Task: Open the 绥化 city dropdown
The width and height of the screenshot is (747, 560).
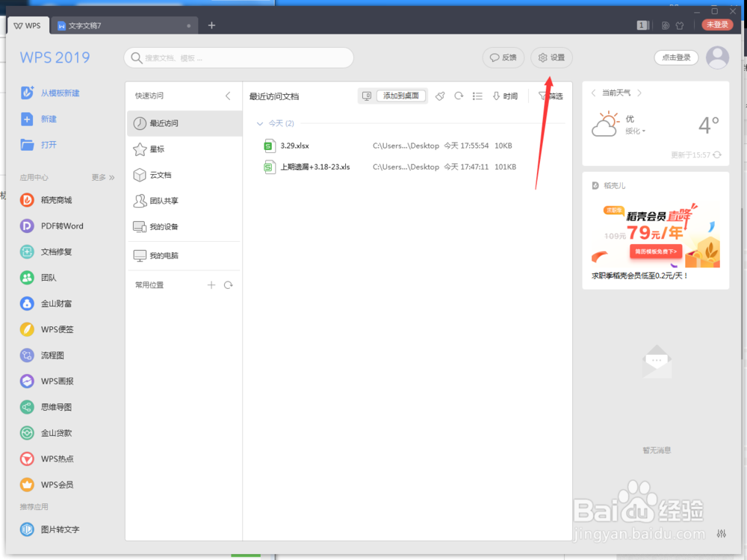Action: pos(636,131)
